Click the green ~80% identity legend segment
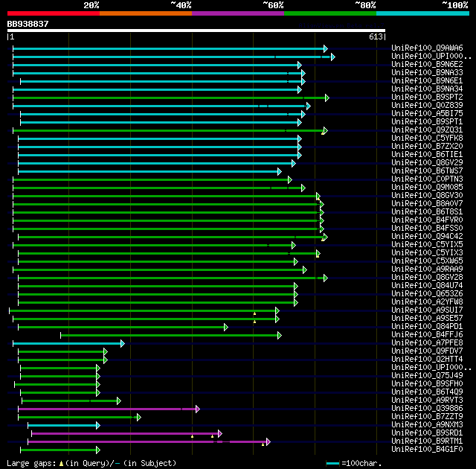Screen dimensions: 476x469 330,13
